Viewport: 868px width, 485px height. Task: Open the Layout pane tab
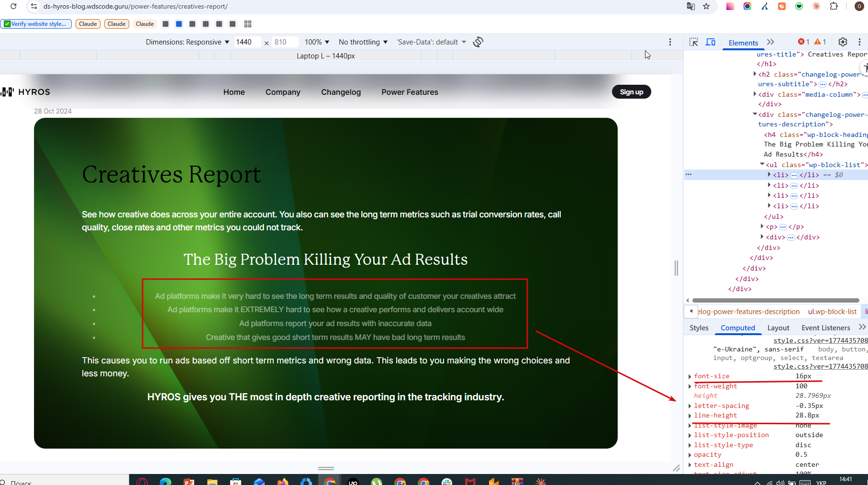pos(778,327)
